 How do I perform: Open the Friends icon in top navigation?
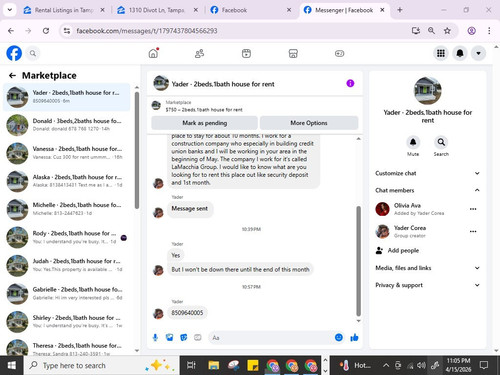pos(200,53)
